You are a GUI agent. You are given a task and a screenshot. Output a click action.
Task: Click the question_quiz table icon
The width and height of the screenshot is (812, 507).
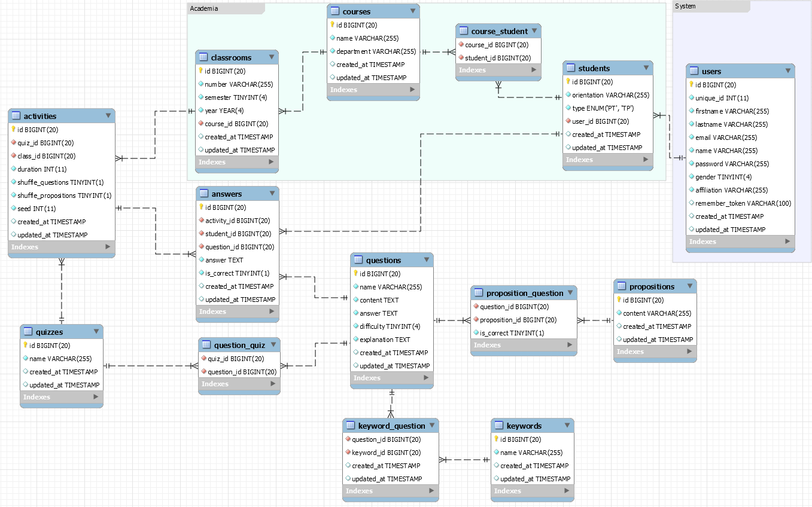coord(206,345)
